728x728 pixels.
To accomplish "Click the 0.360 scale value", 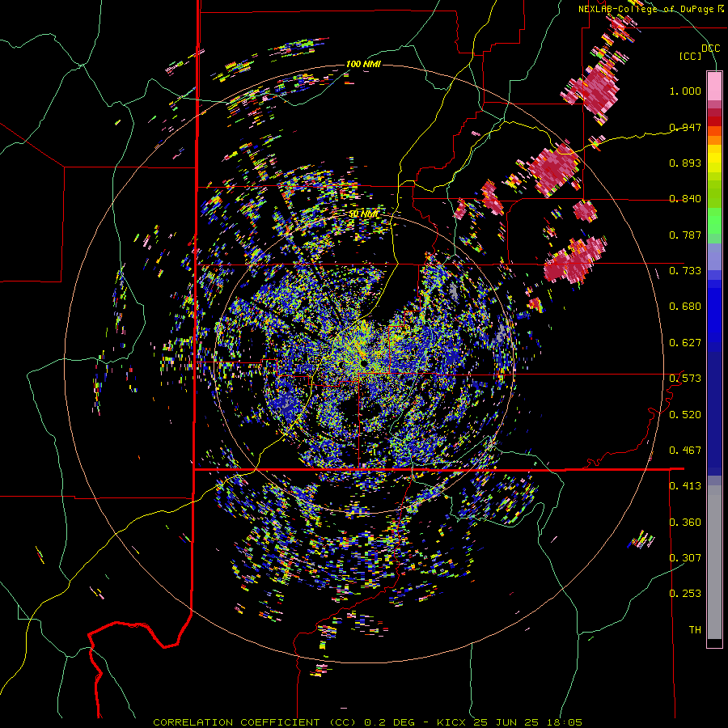I will pyautogui.click(x=685, y=523).
